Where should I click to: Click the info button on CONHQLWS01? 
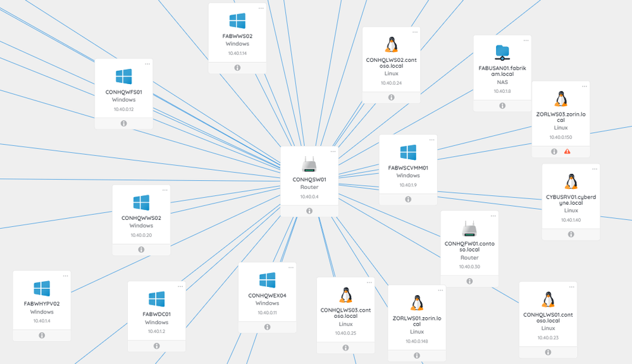[x=547, y=352]
